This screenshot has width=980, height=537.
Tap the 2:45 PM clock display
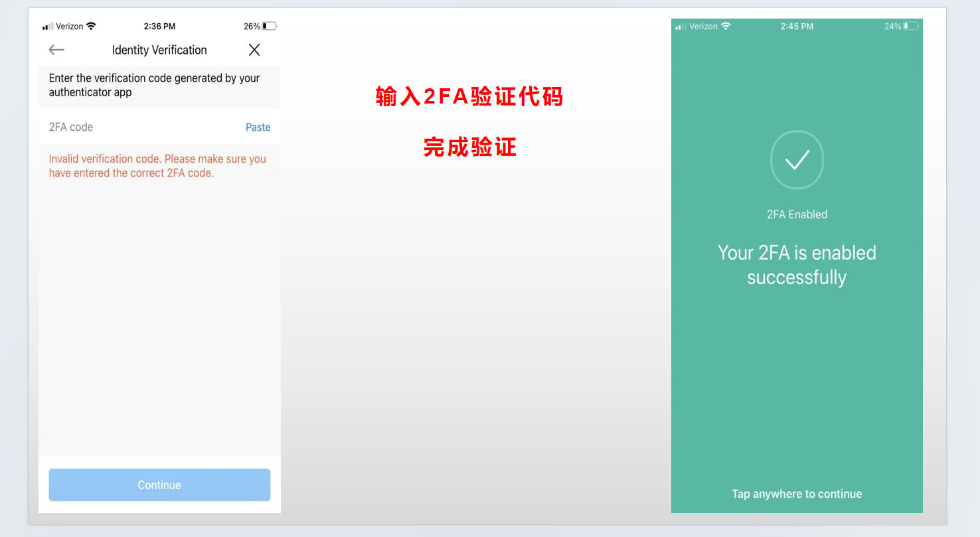pos(796,26)
